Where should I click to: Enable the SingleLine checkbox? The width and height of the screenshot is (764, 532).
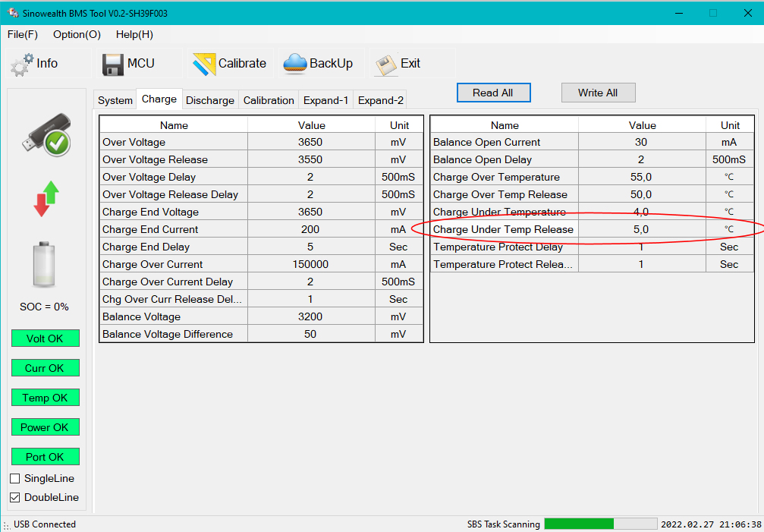[x=14, y=479]
